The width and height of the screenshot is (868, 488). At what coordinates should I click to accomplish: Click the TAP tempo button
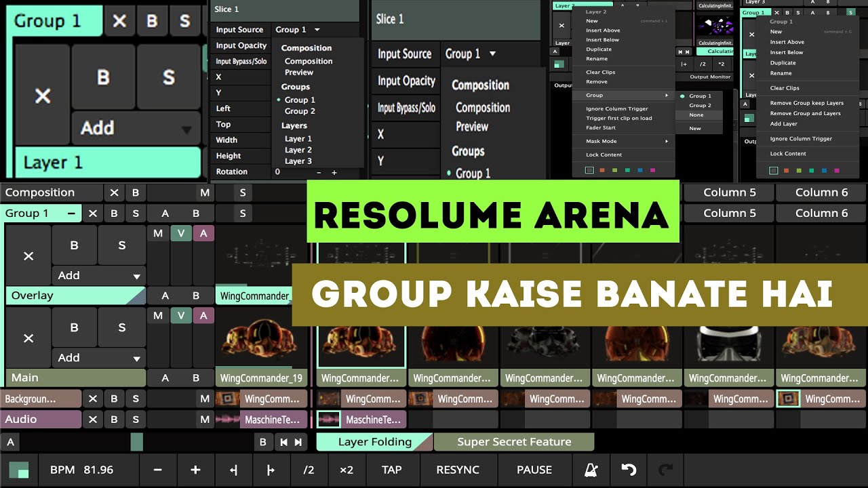coord(392,470)
